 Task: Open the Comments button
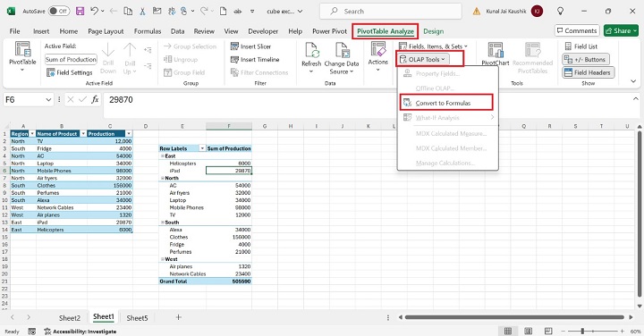[x=577, y=30]
